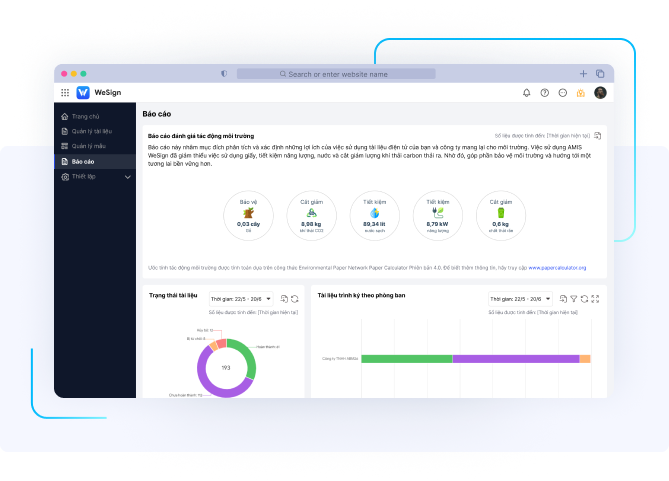Open the app launcher grid icon
The image size is (669, 481).
point(65,93)
